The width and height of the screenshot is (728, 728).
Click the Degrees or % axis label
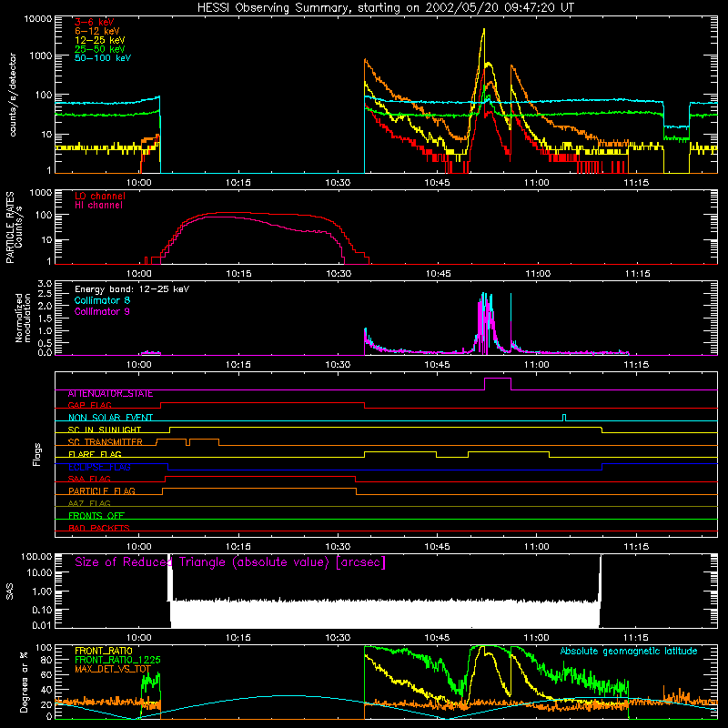pos(25,682)
